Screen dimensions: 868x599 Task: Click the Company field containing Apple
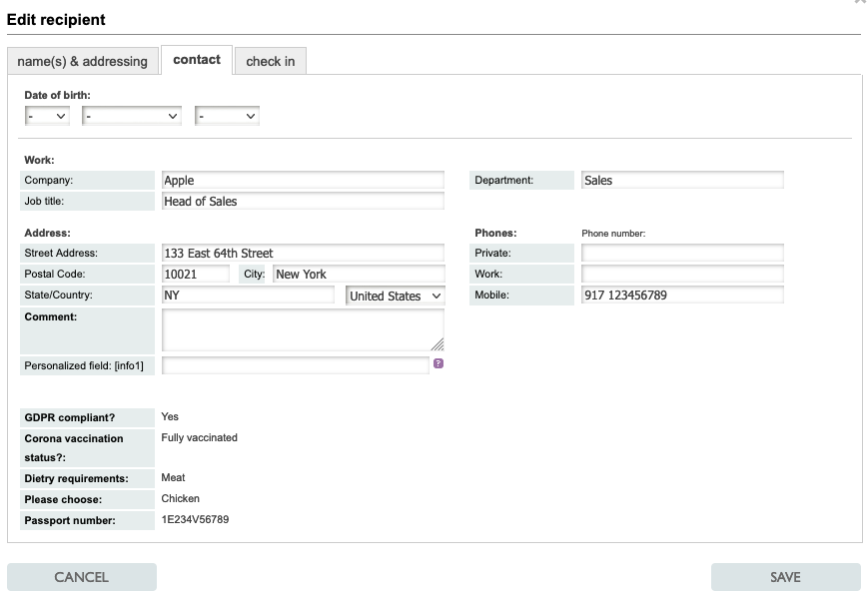303,181
